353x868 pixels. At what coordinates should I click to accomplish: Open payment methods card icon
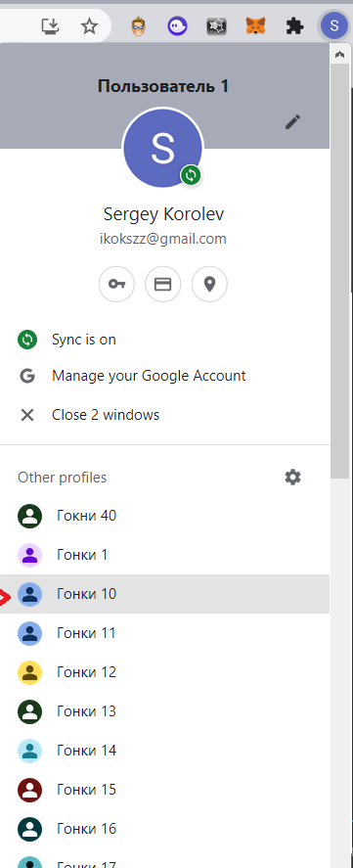click(x=162, y=285)
